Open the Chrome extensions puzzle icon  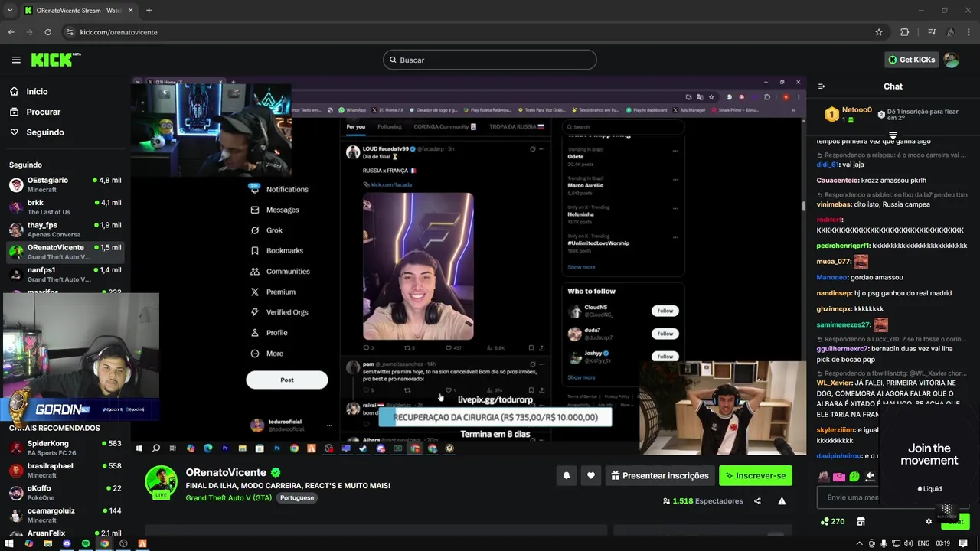(905, 32)
